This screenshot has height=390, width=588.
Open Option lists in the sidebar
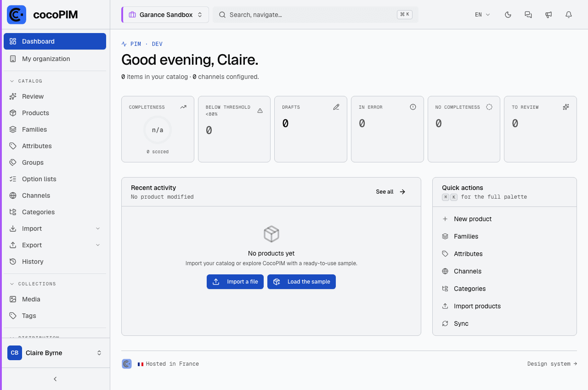[x=55, y=179]
